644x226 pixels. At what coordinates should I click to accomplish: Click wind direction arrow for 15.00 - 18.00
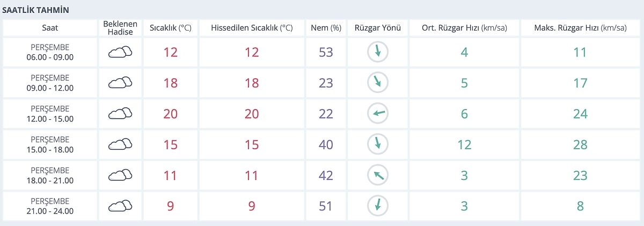click(x=378, y=144)
